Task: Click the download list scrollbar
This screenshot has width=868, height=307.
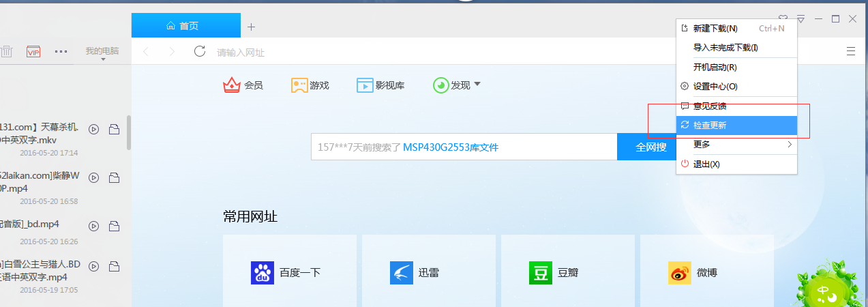Action: pyautogui.click(x=129, y=132)
